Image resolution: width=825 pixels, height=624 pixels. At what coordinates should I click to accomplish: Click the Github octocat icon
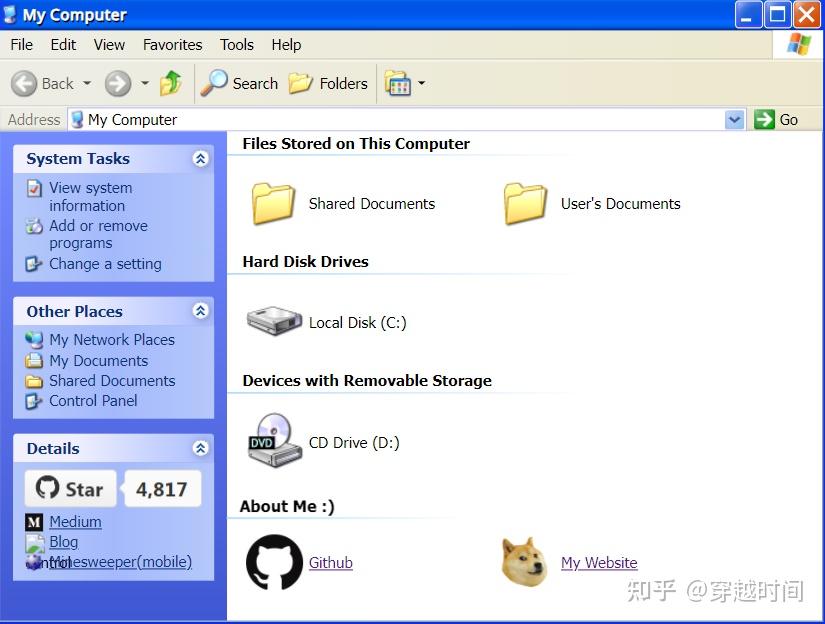272,561
